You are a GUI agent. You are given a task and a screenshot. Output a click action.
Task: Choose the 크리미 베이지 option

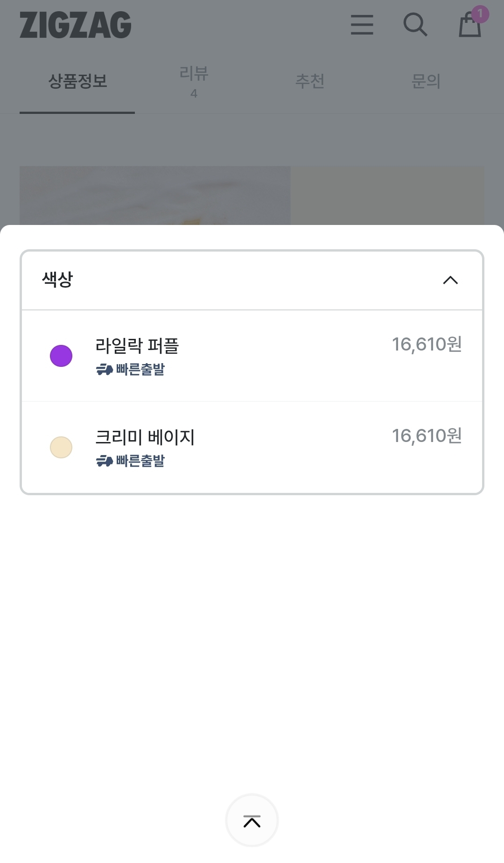pos(145,437)
